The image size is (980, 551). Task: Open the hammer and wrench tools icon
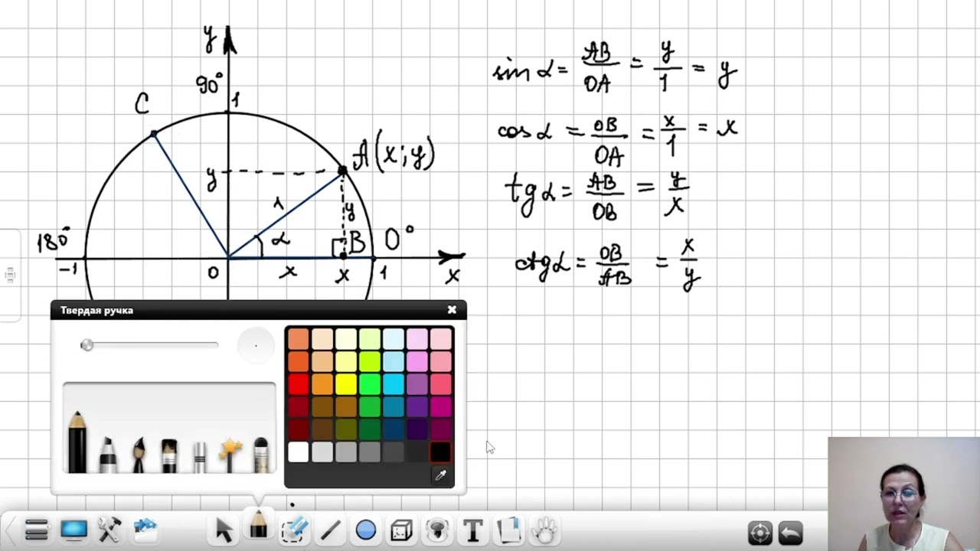point(109,530)
